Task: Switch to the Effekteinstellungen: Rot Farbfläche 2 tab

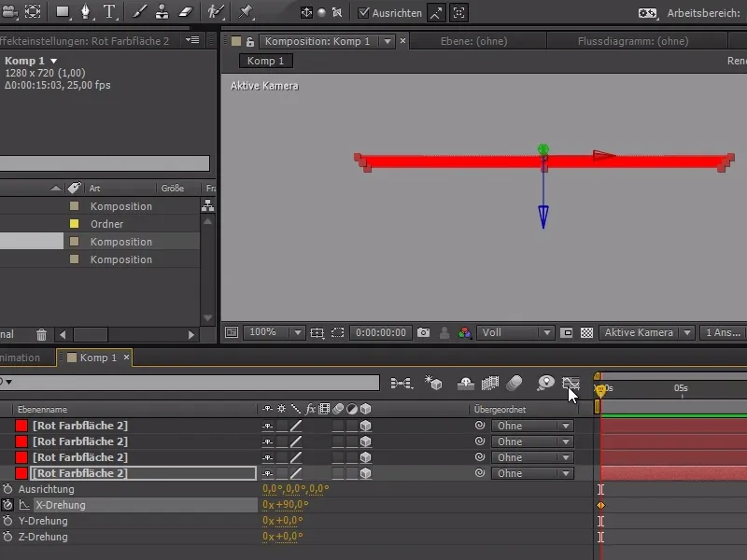Action: (x=84, y=41)
